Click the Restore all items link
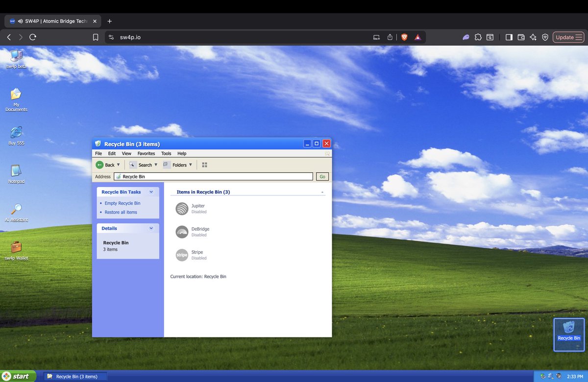The width and height of the screenshot is (588, 382). [x=121, y=212]
